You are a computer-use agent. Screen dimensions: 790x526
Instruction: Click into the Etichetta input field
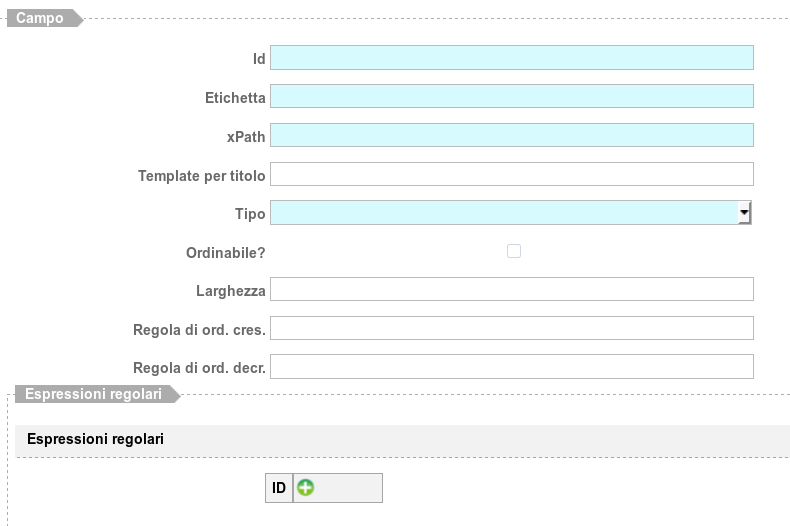coord(511,96)
